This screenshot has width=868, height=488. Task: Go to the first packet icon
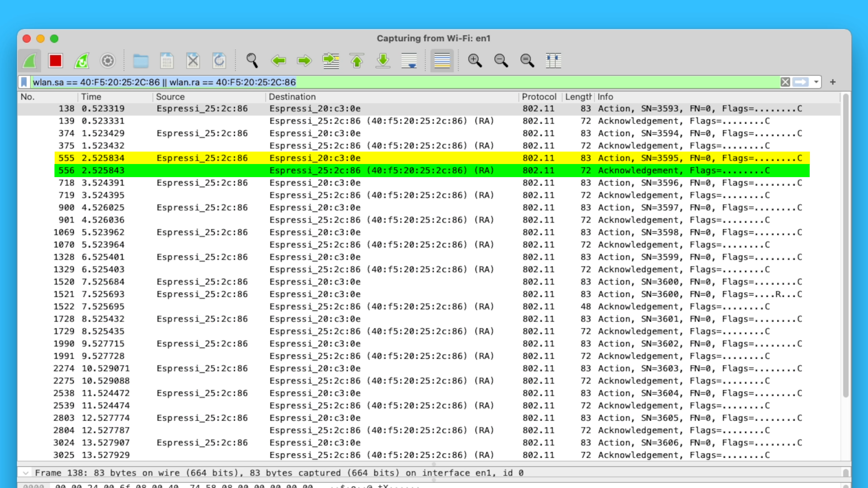click(357, 61)
